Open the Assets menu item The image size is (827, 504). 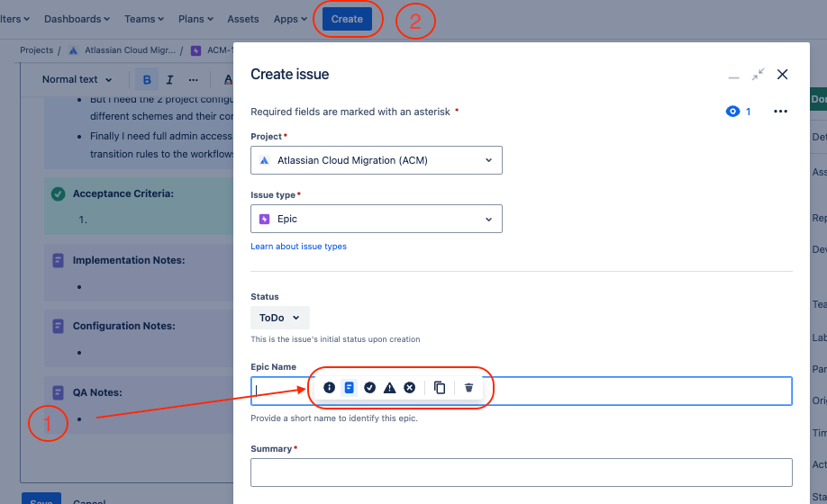coord(243,19)
